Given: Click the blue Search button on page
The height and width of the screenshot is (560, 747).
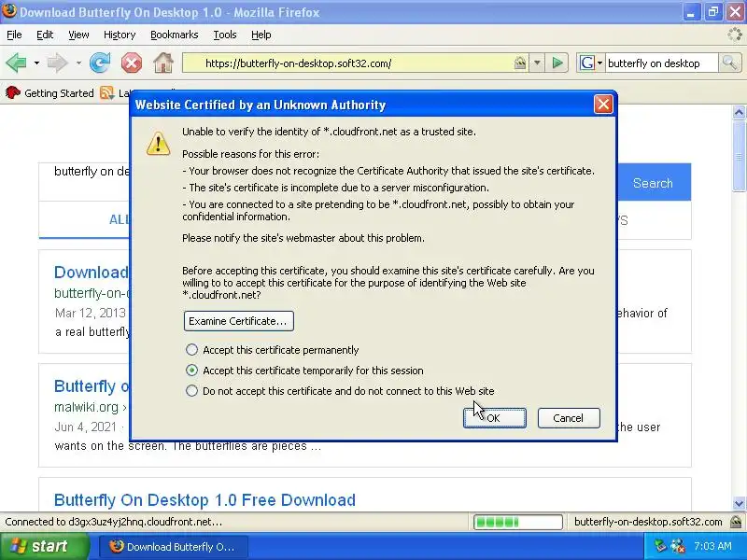Looking at the screenshot, I should pos(653,183).
